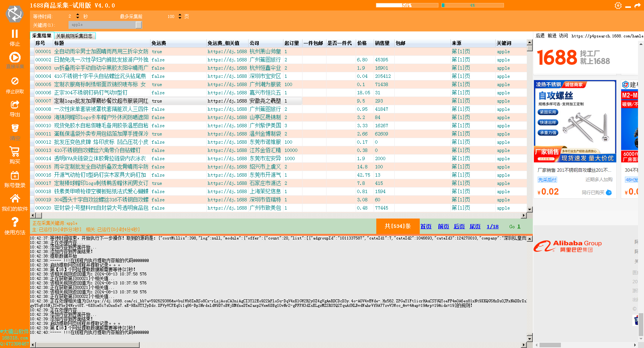Click the share arrow icon in the title bar
The image size is (644, 348).
click(637, 6)
